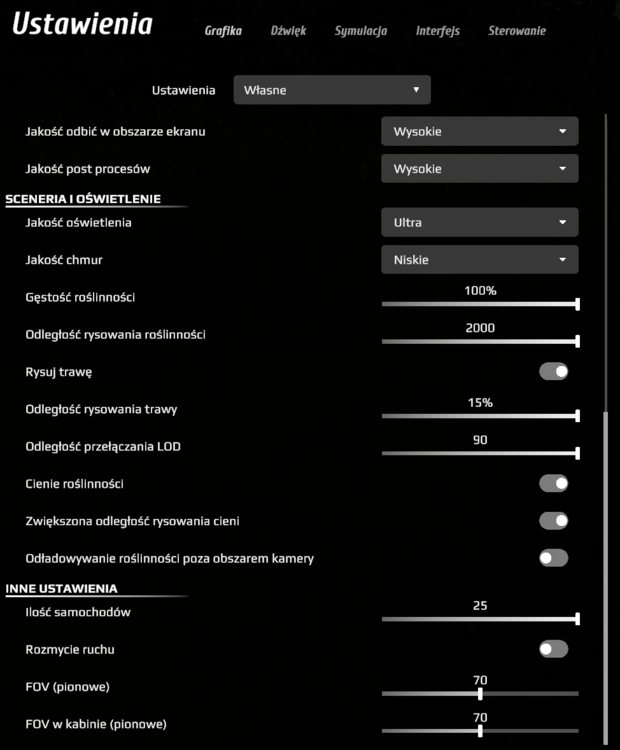620x750 pixels.
Task: Click the Gęstość roślinności slider track
Action: 480,304
